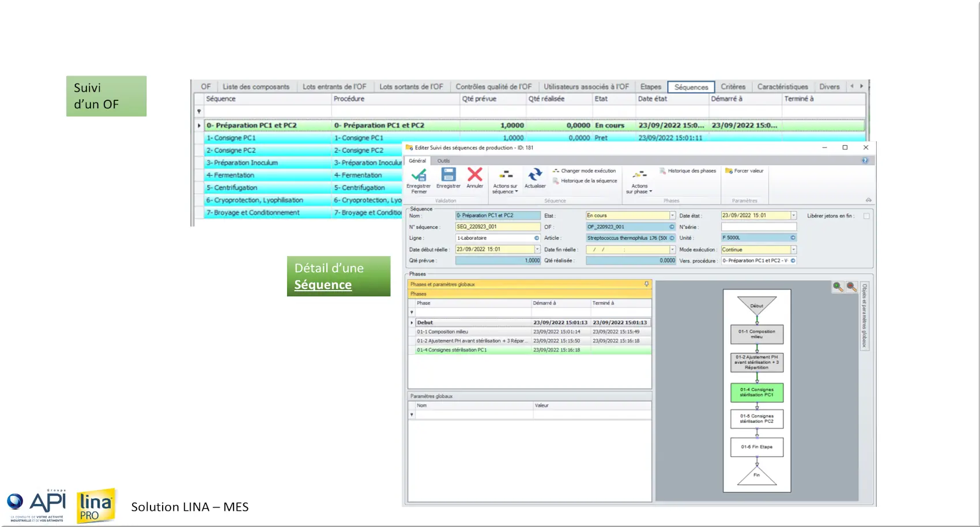Click Forcer valeur button
The width and height of the screenshot is (980, 527).
(x=744, y=171)
